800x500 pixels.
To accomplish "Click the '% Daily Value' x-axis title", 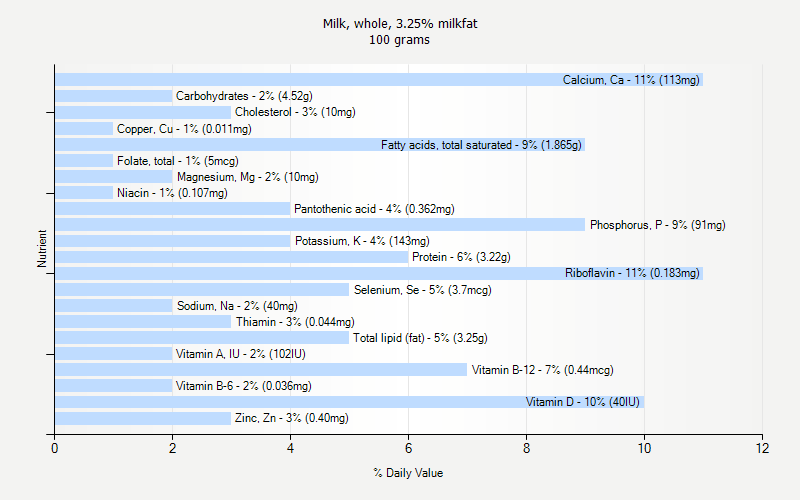I will click(408, 473).
